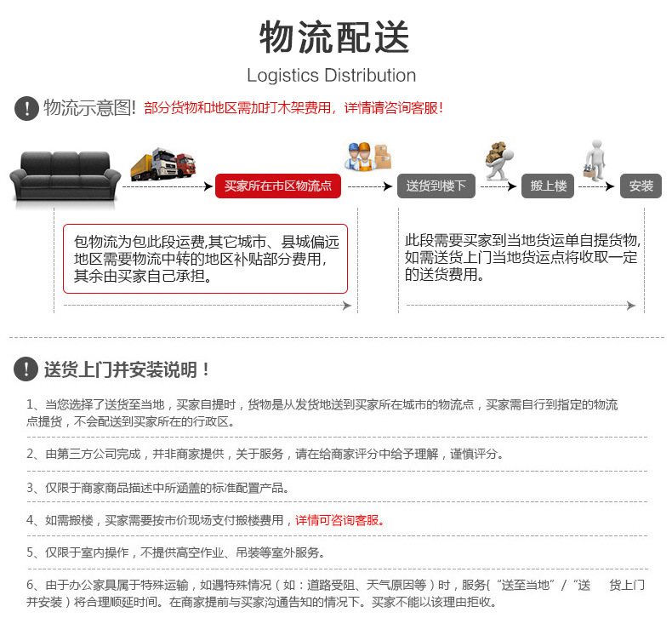Screen dimensions: 672x618
Task: Click the exclamation icon beside 物流示意图
Action: [26, 108]
